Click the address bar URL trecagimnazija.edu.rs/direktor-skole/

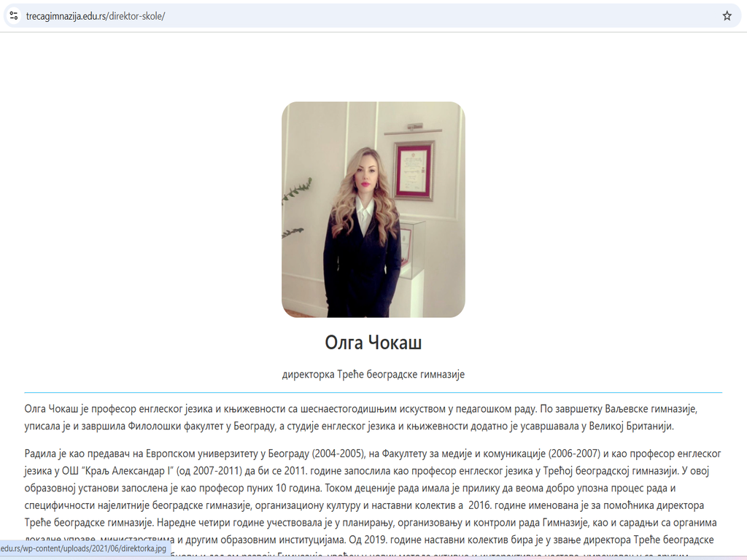pos(96,16)
